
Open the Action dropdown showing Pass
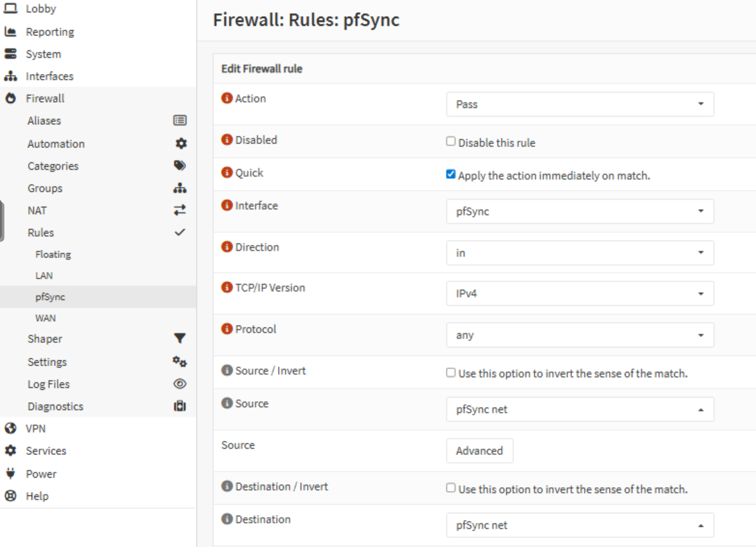click(x=580, y=104)
